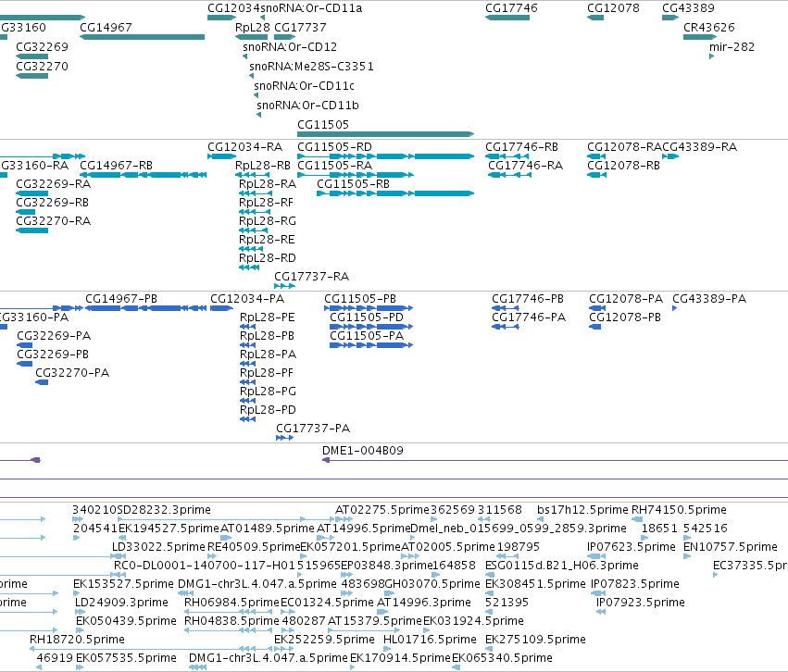Click the long CG11505 gene bar
Viewport: 788px width, 672px height.
385,134
